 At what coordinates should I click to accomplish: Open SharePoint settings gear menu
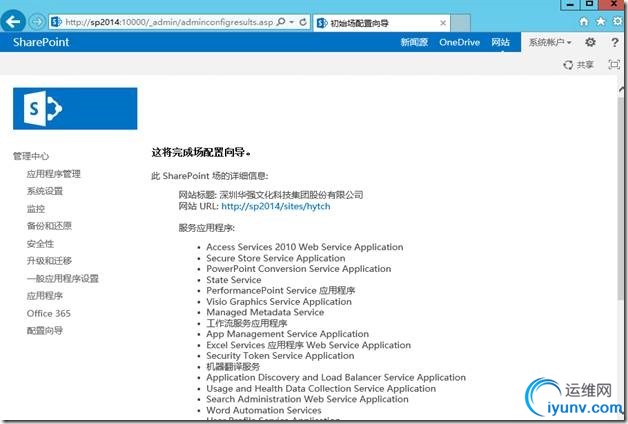(x=590, y=42)
